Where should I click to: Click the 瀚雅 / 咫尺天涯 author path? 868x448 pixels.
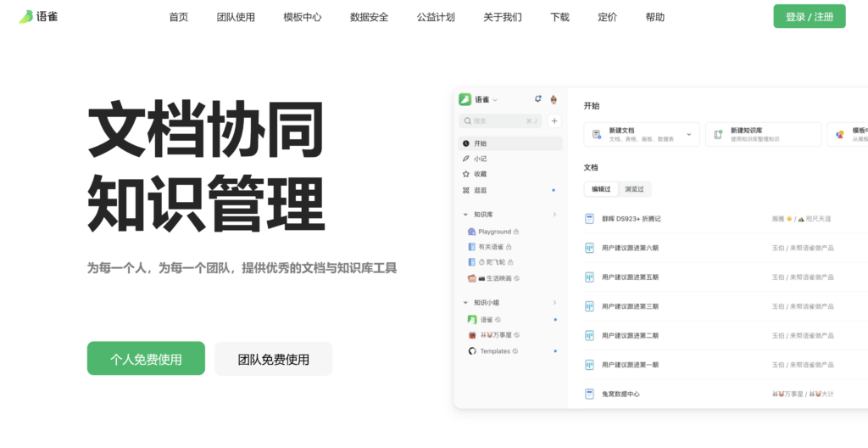(x=802, y=218)
